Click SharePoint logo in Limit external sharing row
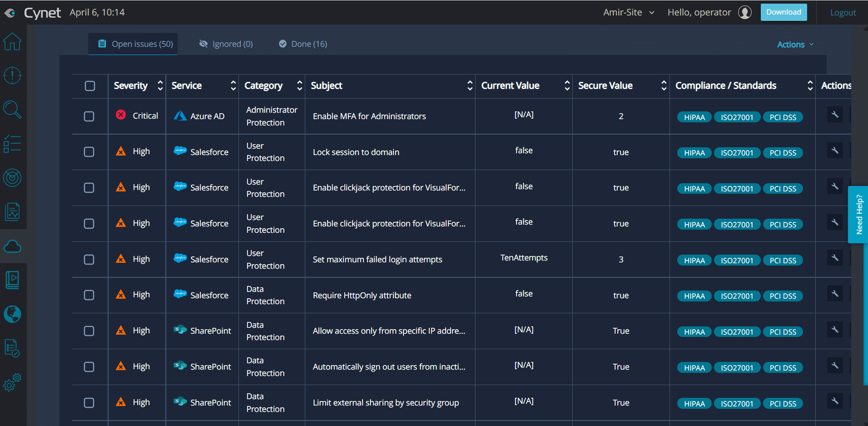The image size is (868, 426). [180, 401]
